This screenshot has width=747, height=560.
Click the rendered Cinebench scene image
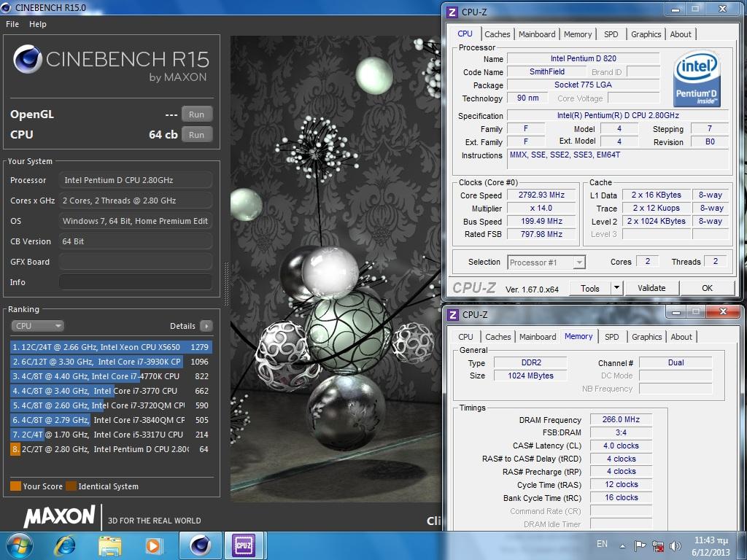(336, 269)
